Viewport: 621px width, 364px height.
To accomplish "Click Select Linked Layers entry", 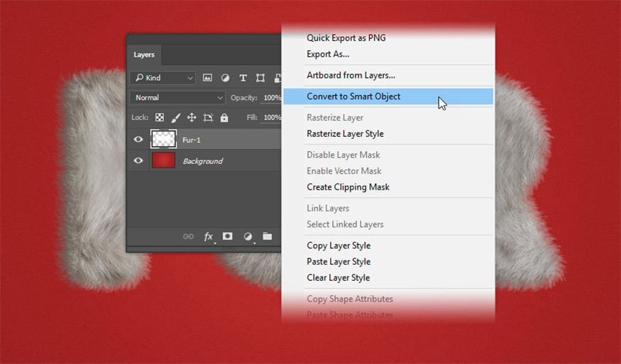I will pos(345,225).
